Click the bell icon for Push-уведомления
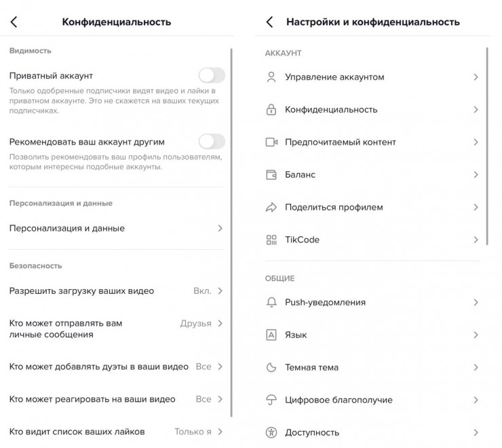 [x=271, y=302]
